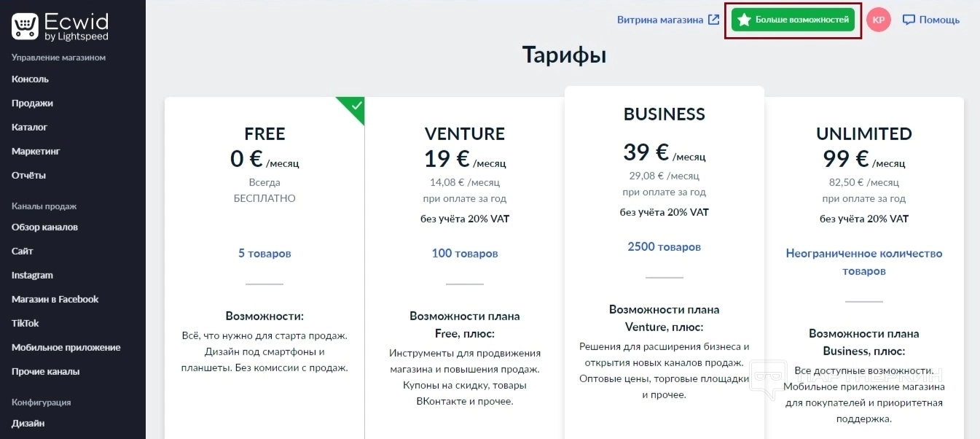Click the Ecwid shopping cart logo icon
Viewport: 980px width, 439px height.
[x=25, y=26]
